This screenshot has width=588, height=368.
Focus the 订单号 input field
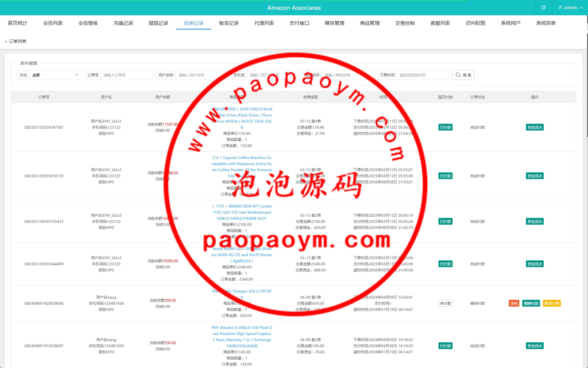pyautogui.click(x=127, y=75)
